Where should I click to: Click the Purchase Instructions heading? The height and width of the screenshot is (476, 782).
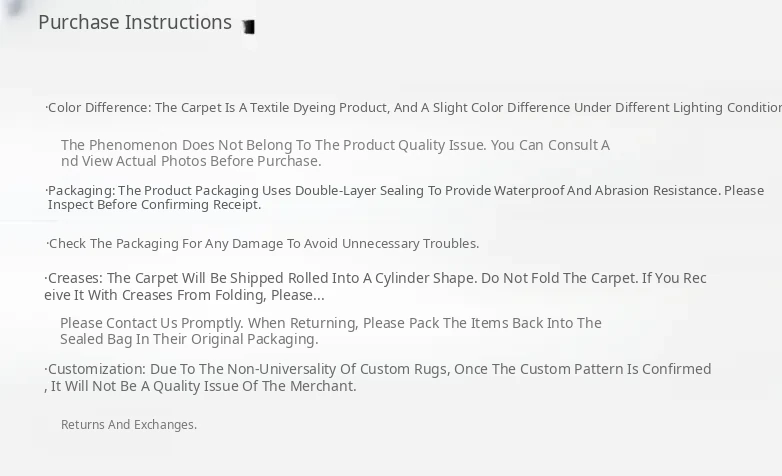[135, 22]
